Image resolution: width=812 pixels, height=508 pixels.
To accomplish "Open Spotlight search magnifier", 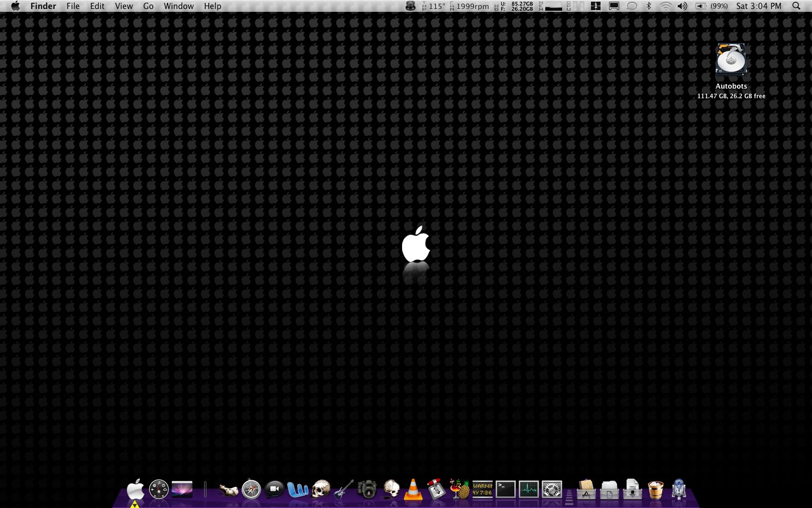I will pos(796,6).
